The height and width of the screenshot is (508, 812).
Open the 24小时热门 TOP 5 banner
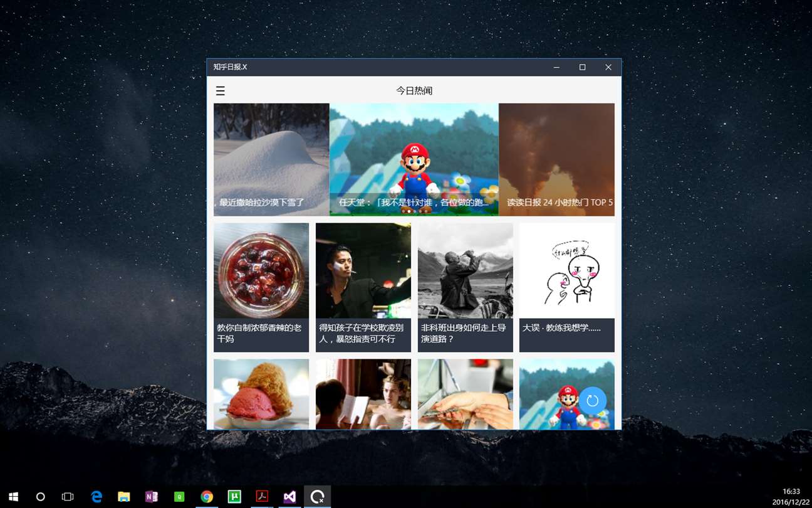[557, 159]
